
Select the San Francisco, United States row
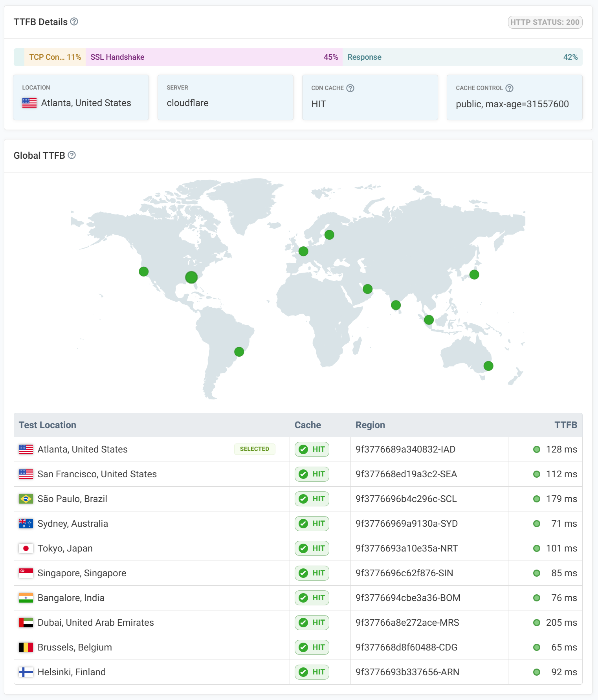click(298, 474)
